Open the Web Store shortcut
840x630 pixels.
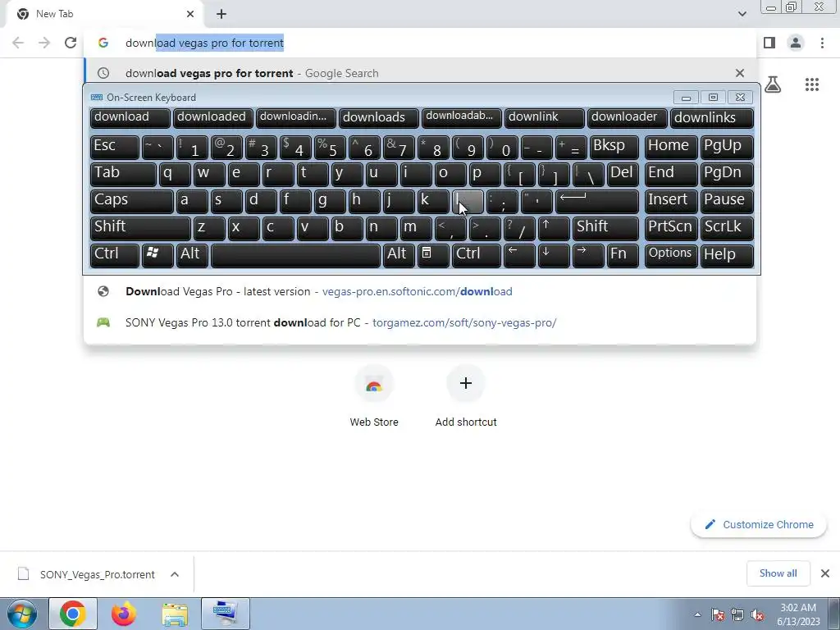374,396
